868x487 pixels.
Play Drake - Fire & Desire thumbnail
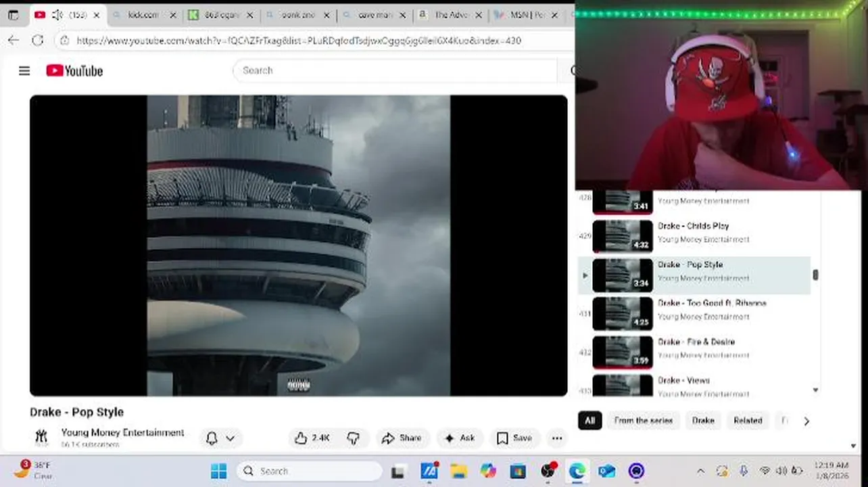coord(623,352)
